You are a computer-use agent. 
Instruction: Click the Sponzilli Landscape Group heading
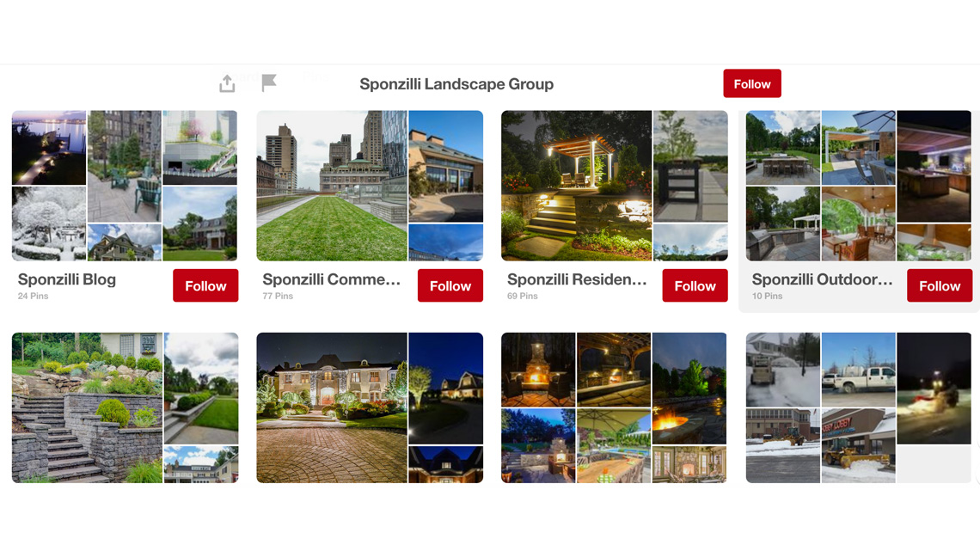click(456, 83)
